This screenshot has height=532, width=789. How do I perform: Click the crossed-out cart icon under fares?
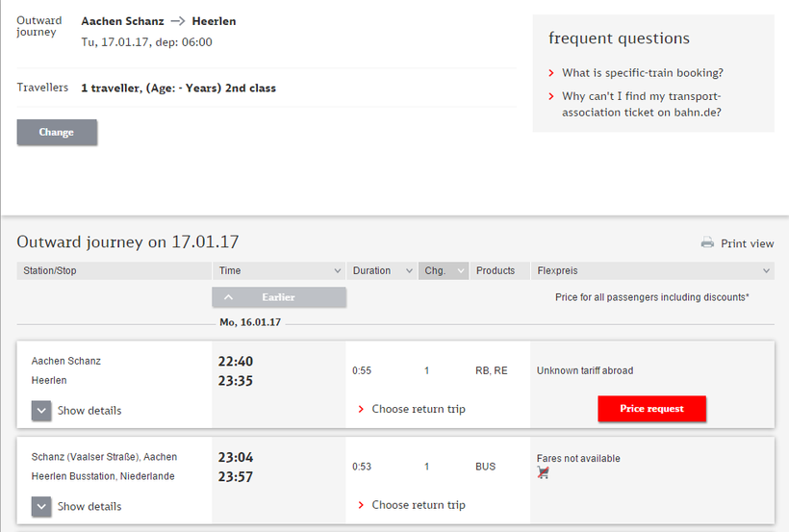[x=543, y=473]
